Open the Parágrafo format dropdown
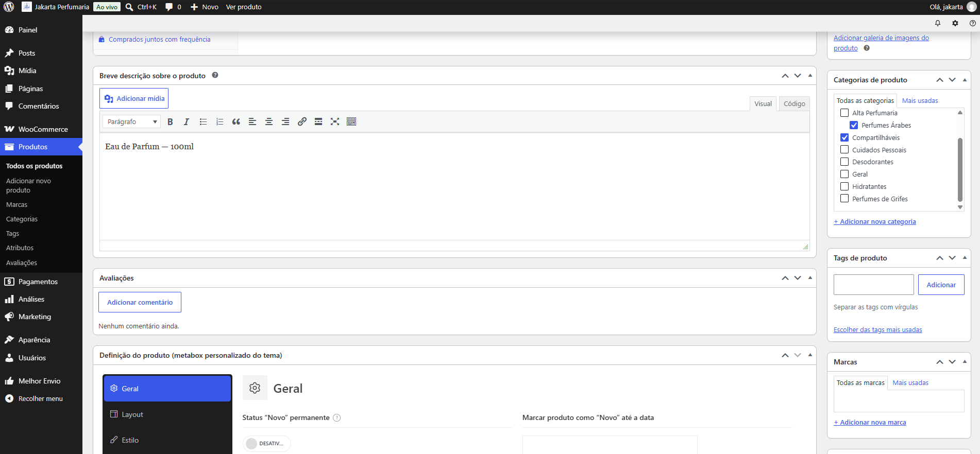Viewport: 980px width, 454px height. pyautogui.click(x=132, y=122)
